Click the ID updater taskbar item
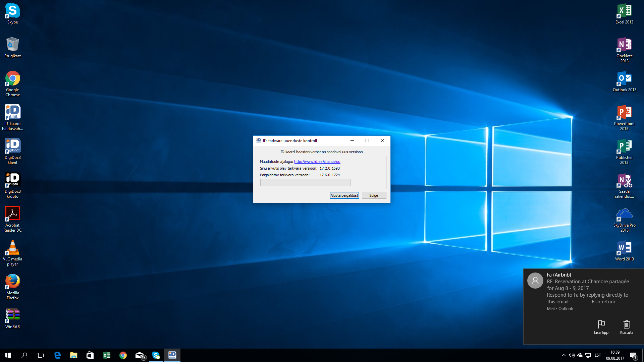Image resolution: width=644 pixels, height=362 pixels. pyautogui.click(x=172, y=355)
